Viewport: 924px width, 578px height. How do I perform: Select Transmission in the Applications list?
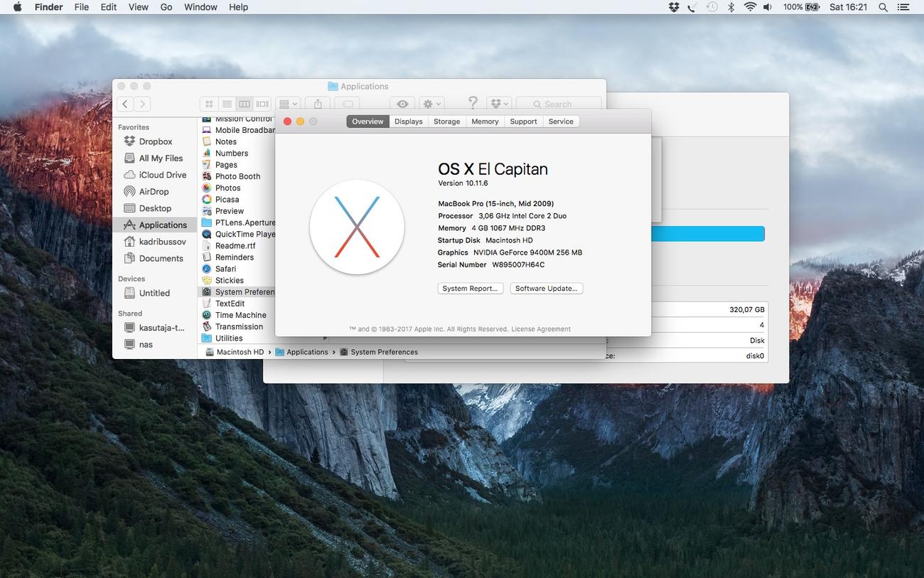pos(239,327)
